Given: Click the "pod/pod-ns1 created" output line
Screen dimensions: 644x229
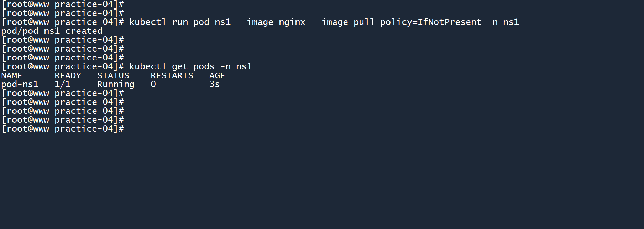Looking at the screenshot, I should (x=52, y=31).
